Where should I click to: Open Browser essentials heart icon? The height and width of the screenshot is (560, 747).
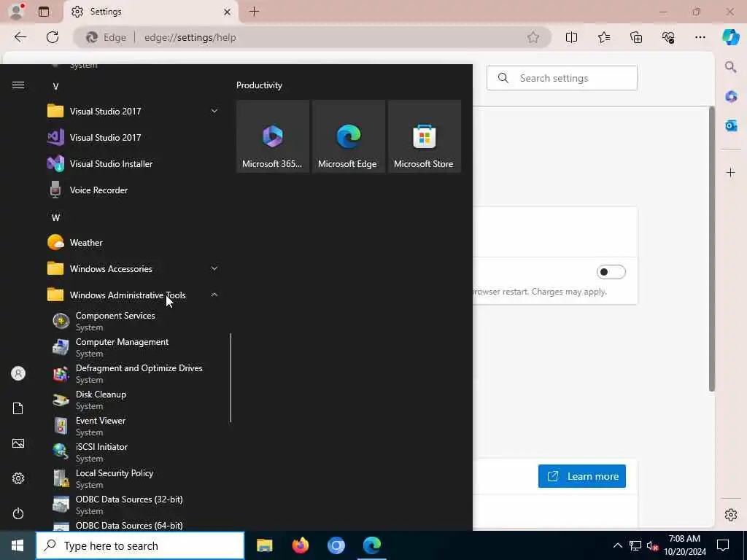(668, 37)
